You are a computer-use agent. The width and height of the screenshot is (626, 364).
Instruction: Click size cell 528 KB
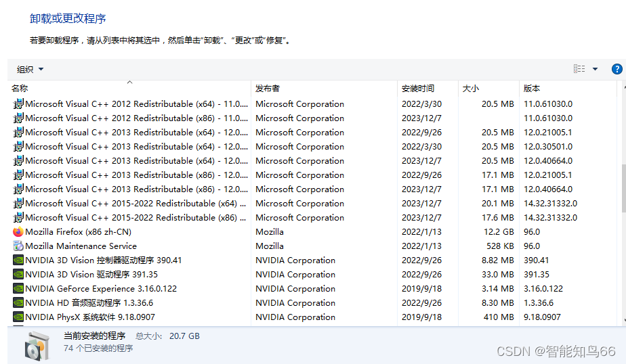pyautogui.click(x=500, y=246)
